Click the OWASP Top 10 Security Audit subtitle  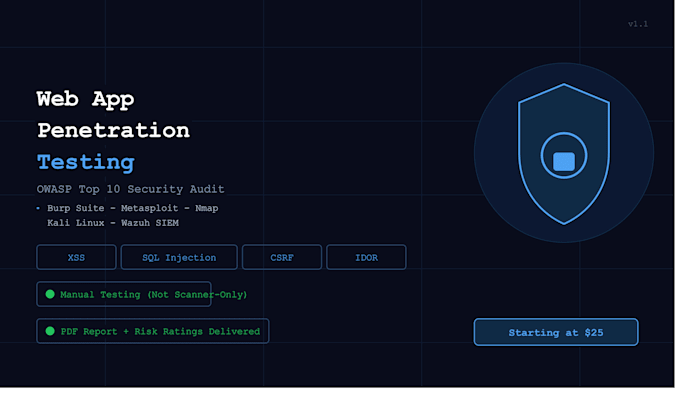point(131,189)
